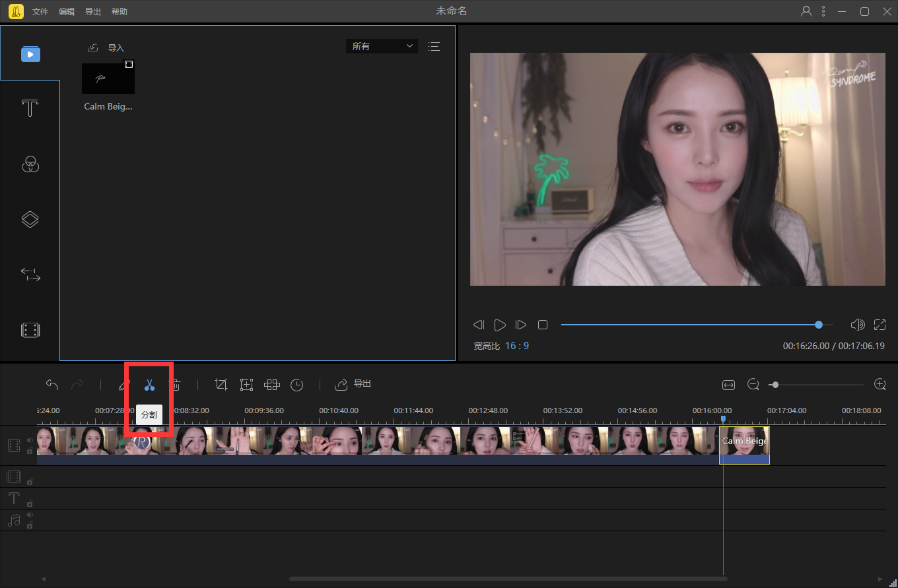The image size is (898, 588).
Task: Lock the main video track
Action: click(x=30, y=451)
